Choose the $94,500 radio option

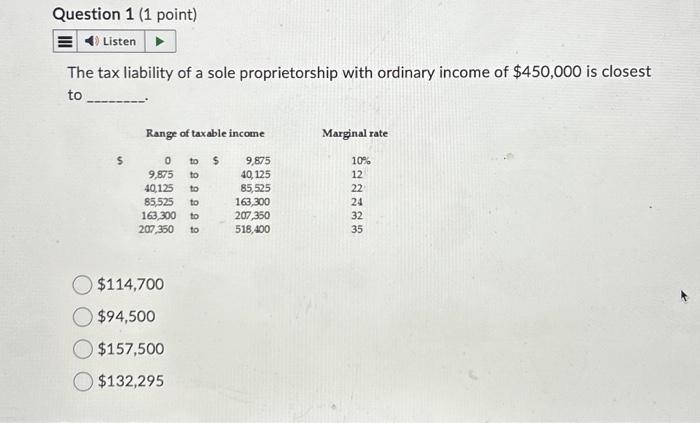[82, 317]
